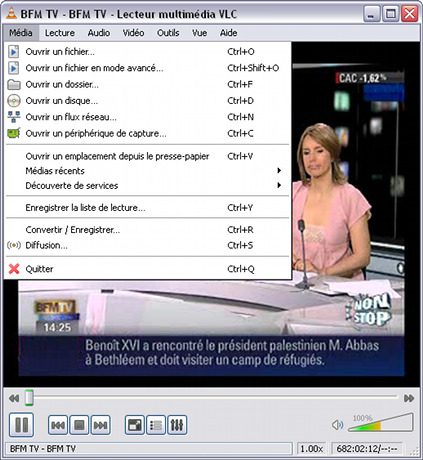
Task: Click the slower rewind arrows by seek bar
Action: [14, 398]
